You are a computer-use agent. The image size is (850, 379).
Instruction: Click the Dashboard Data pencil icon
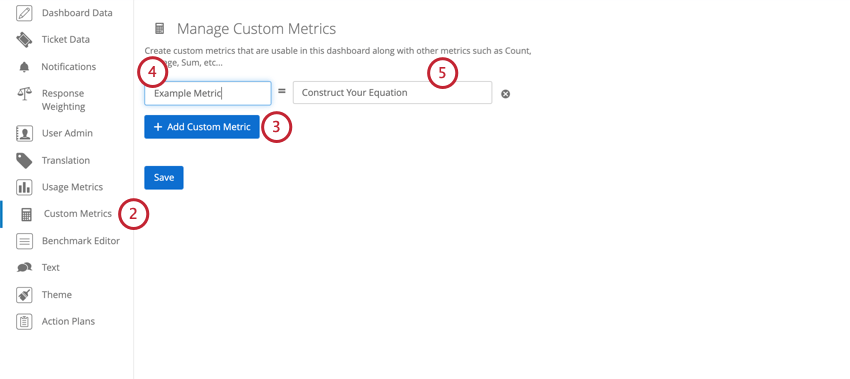(x=24, y=12)
